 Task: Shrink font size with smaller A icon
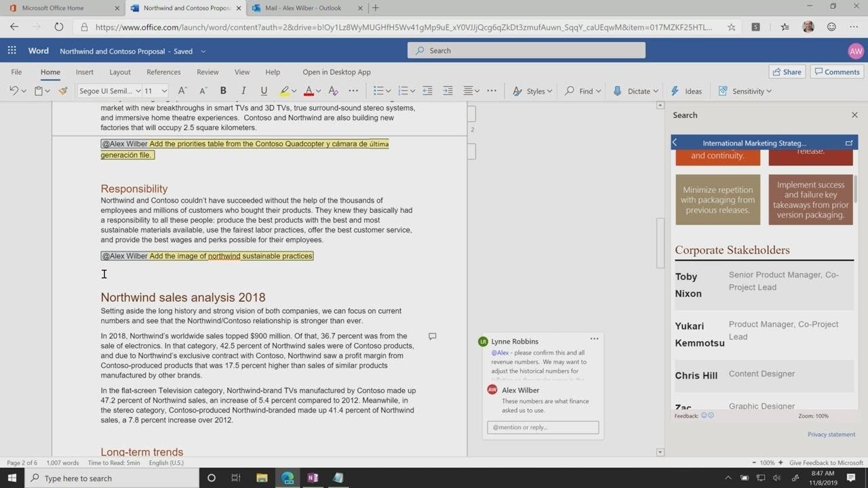pyautogui.click(x=203, y=91)
